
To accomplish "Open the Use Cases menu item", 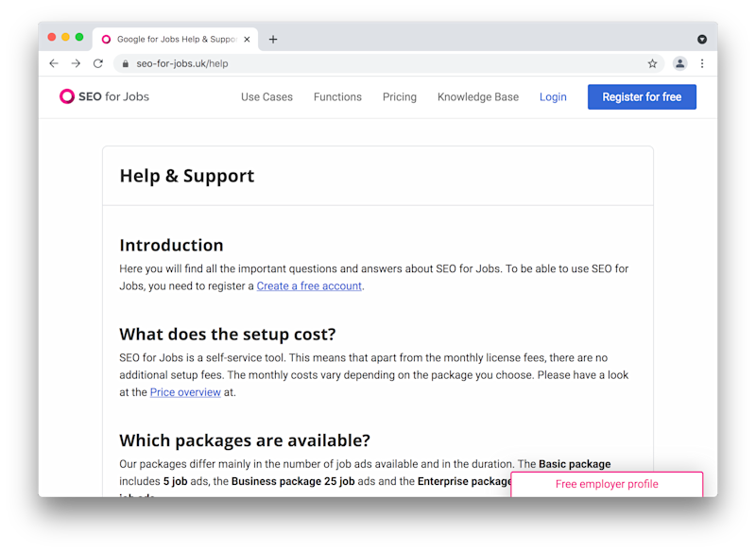I will point(266,96).
